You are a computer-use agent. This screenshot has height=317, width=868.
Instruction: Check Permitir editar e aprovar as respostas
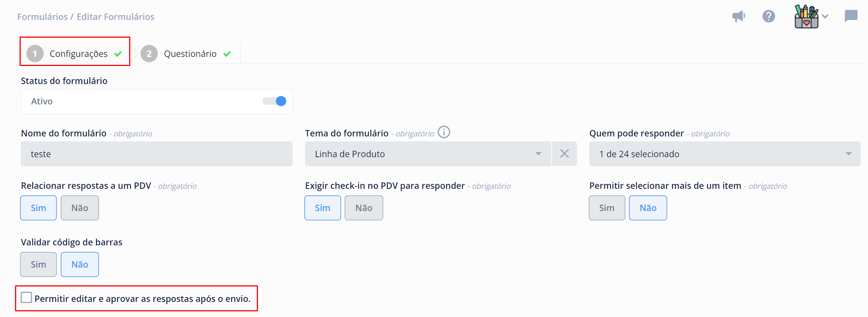26,298
